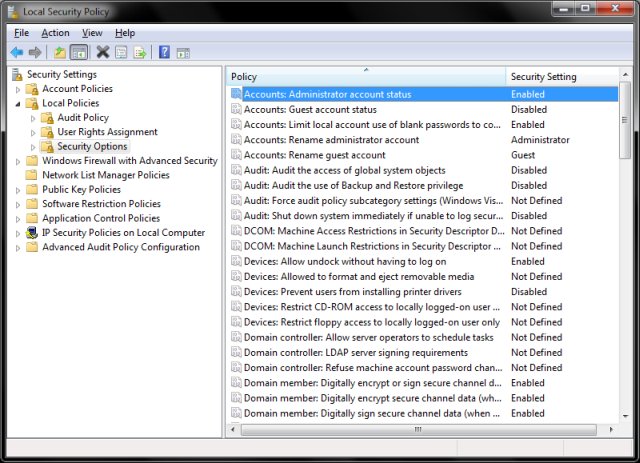This screenshot has height=463, width=640.
Task: Click the Up one level folder icon
Action: click(60, 52)
